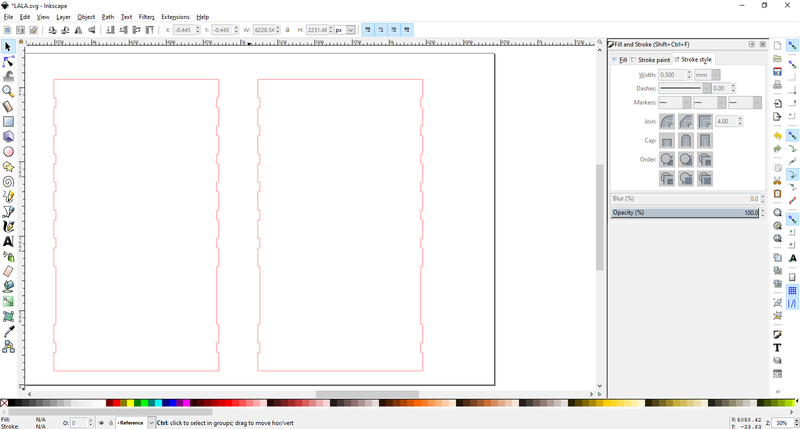
Task: Toggle the main Enable snapping button
Action: (x=792, y=46)
